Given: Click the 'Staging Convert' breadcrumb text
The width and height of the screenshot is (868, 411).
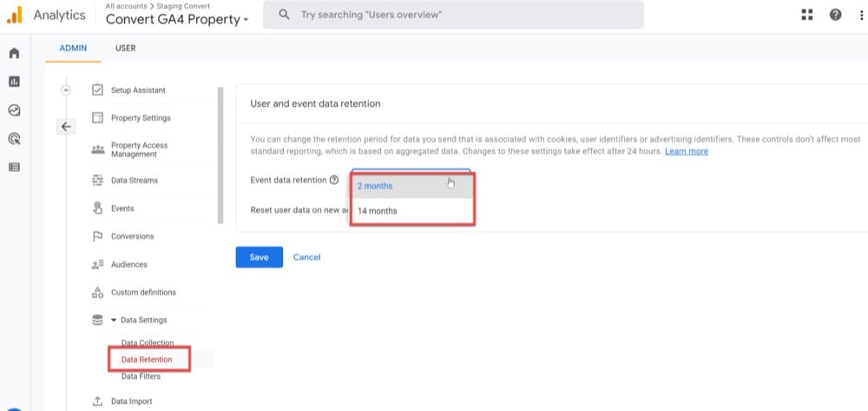Looking at the screenshot, I should (182, 6).
